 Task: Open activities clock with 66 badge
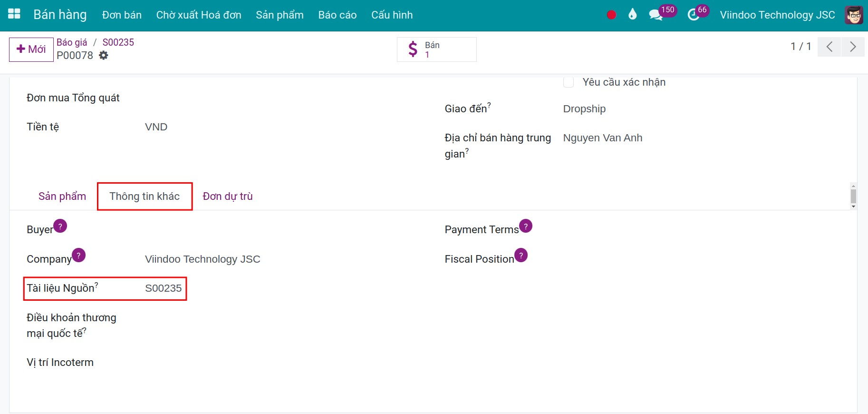coord(698,13)
